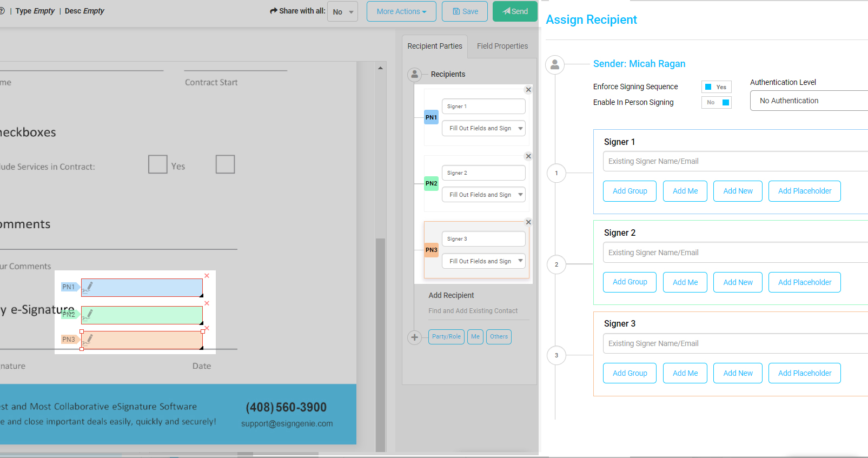Delete the PN2 signature field with red X
This screenshot has height=458, width=868.
click(207, 303)
